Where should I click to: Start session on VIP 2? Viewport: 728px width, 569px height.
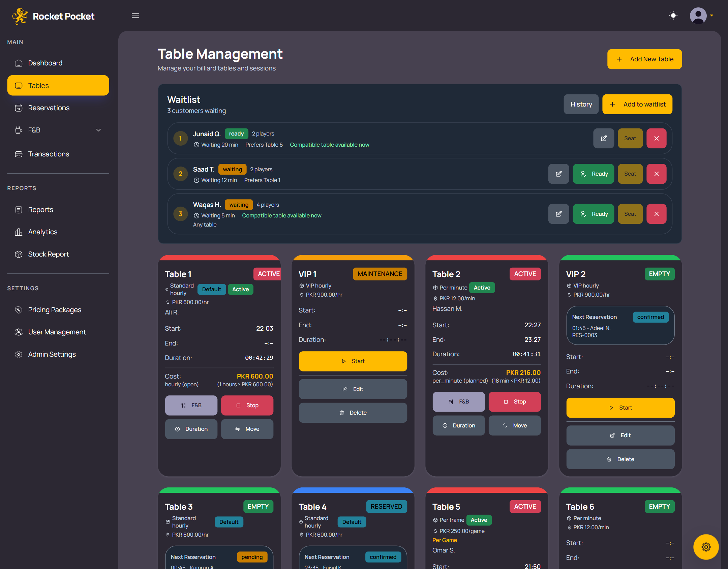(x=620, y=408)
